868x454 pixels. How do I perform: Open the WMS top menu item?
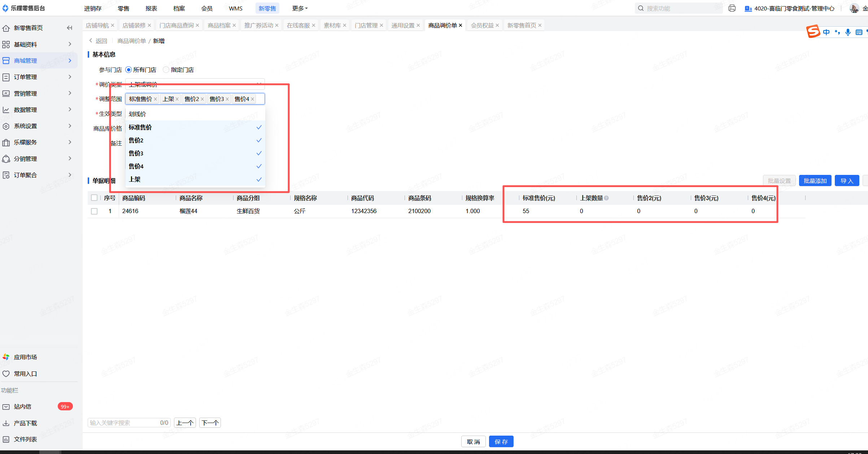(x=235, y=8)
